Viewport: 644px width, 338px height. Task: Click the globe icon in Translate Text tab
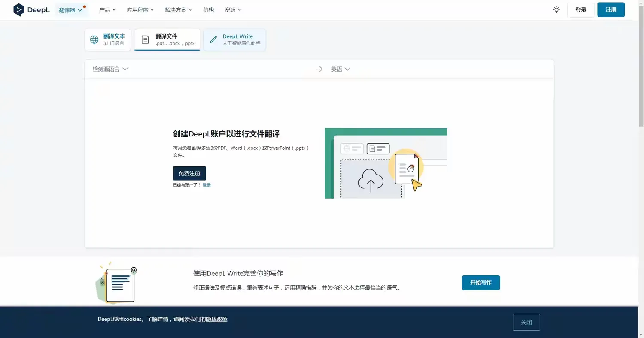tap(94, 40)
